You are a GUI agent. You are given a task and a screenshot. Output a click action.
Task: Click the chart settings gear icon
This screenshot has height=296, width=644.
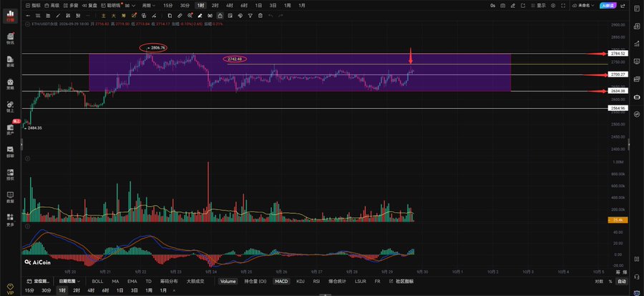553,6
